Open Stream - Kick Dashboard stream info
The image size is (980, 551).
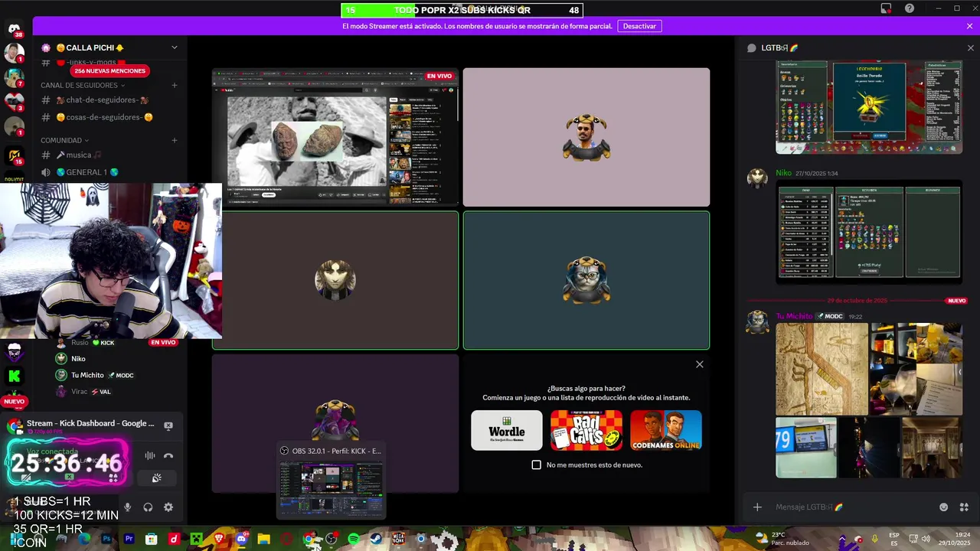pyautogui.click(x=90, y=423)
